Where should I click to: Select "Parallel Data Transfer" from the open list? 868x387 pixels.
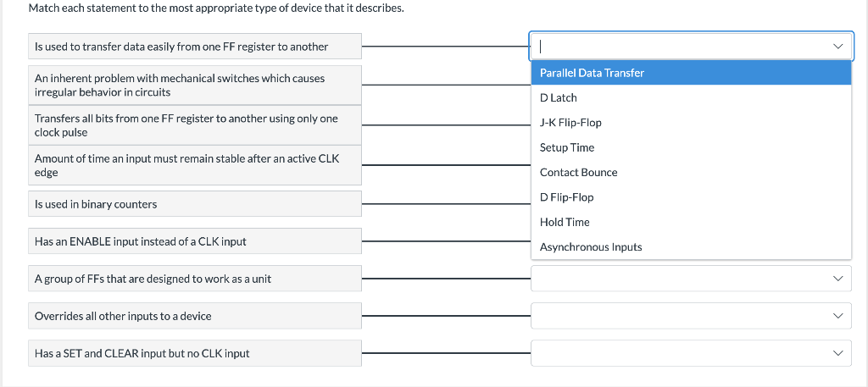point(592,73)
